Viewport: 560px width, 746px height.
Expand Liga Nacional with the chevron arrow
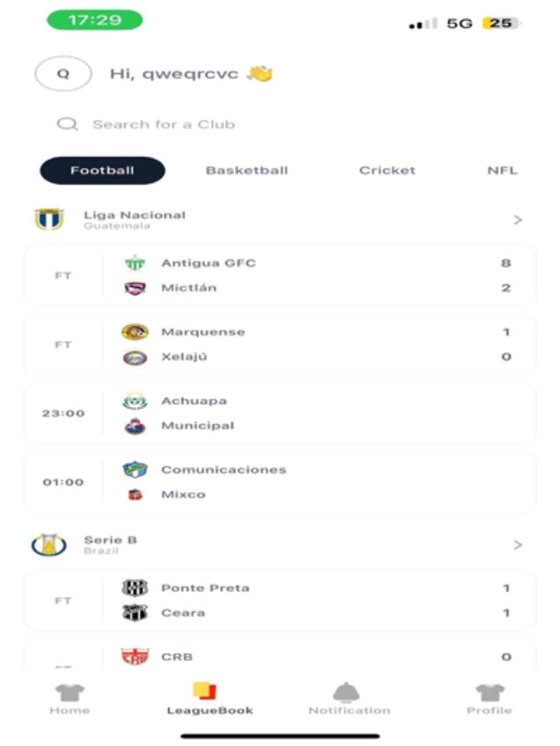pos(517,220)
